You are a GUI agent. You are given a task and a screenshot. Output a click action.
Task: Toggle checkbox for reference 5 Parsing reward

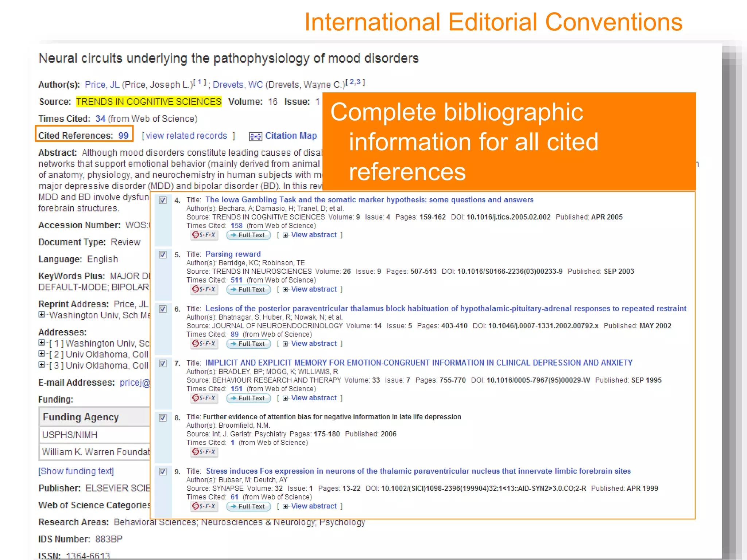pyautogui.click(x=163, y=254)
